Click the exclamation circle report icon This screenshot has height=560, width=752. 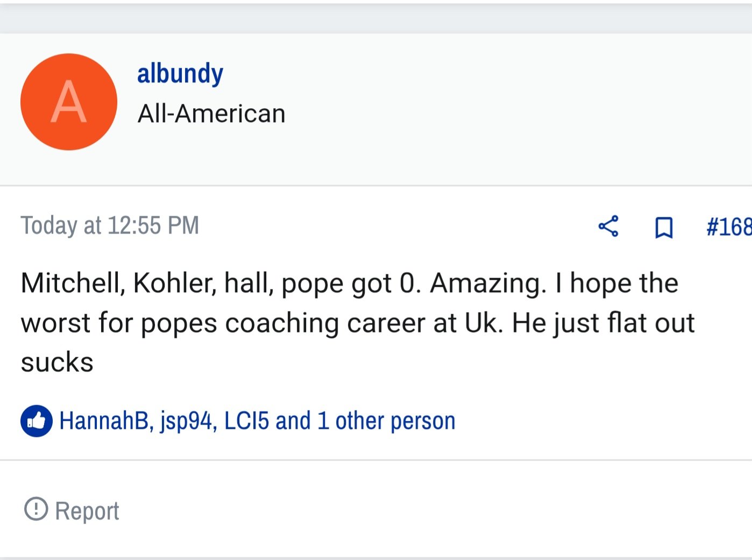36,508
